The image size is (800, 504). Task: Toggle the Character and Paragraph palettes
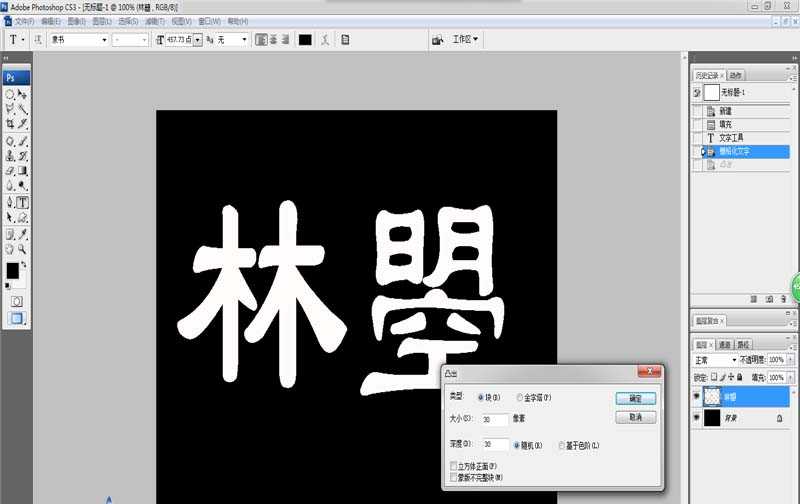pyautogui.click(x=345, y=40)
